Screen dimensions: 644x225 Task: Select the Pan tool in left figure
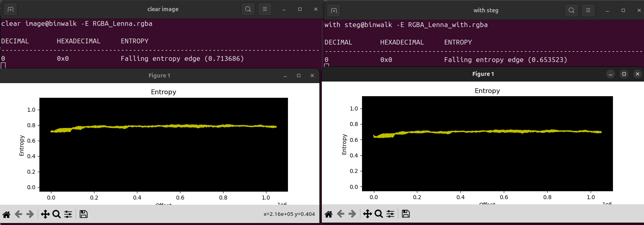click(45, 214)
